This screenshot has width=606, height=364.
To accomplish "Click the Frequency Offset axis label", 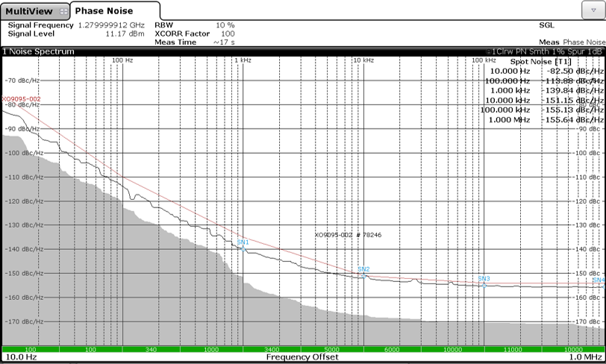I will (x=302, y=358).
